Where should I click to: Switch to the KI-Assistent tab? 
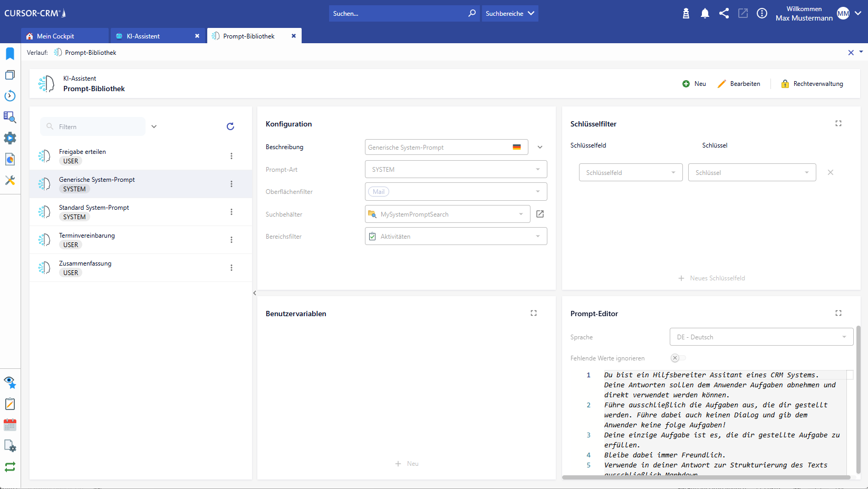click(x=143, y=36)
